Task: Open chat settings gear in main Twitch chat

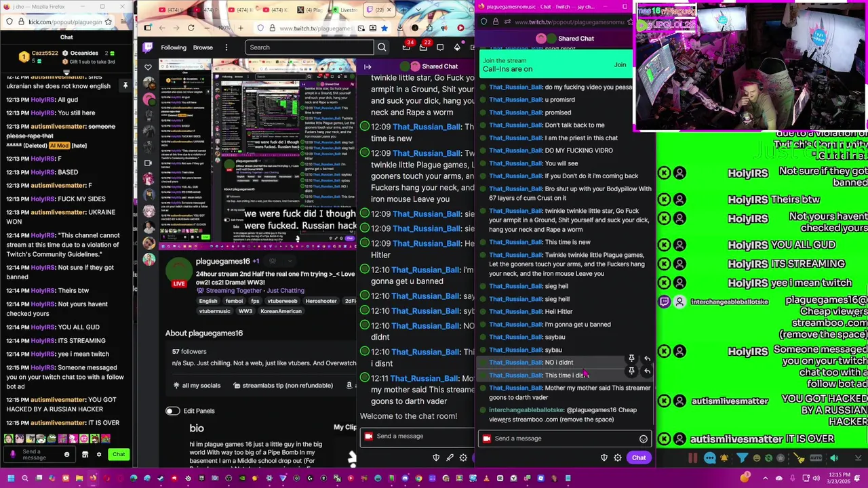Action: [463, 457]
